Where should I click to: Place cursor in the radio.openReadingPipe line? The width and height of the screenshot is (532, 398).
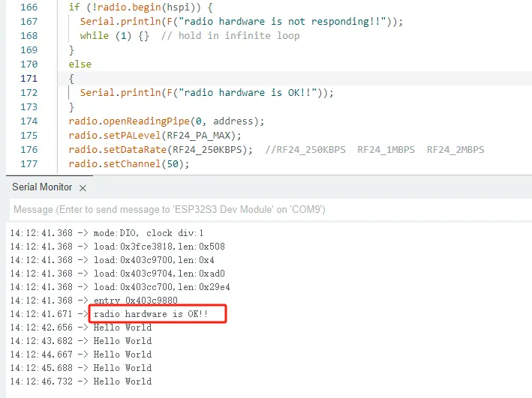pos(166,121)
